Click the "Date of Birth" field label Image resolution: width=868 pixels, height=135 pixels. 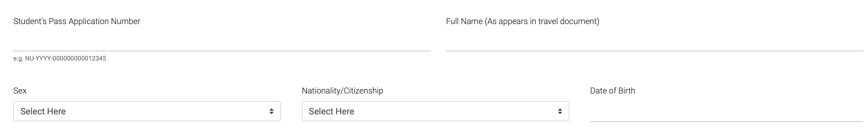pyautogui.click(x=612, y=91)
